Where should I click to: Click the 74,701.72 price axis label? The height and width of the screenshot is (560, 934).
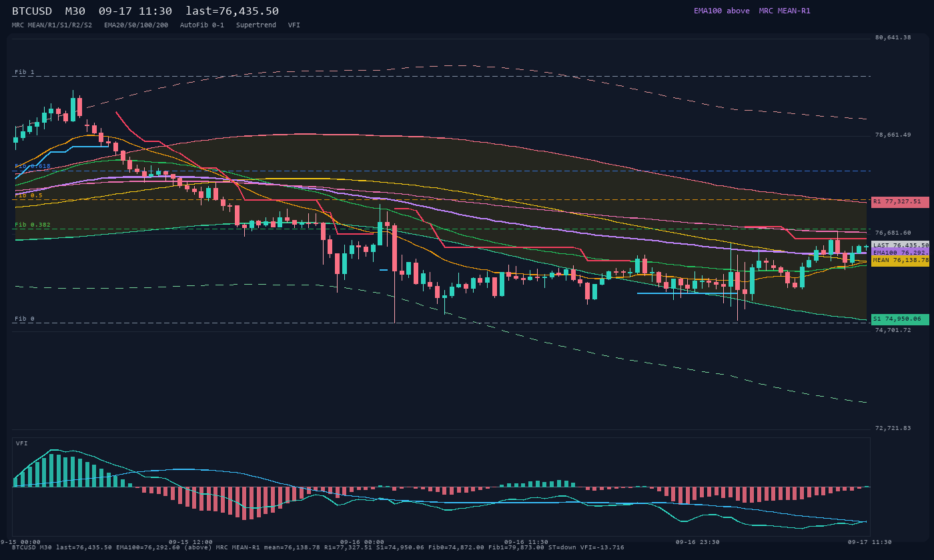click(893, 330)
